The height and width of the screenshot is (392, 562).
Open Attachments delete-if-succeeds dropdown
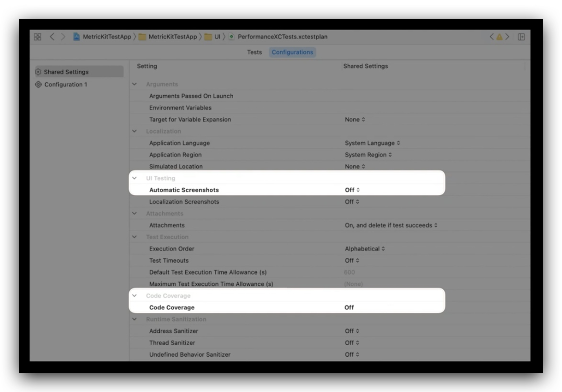click(x=391, y=226)
